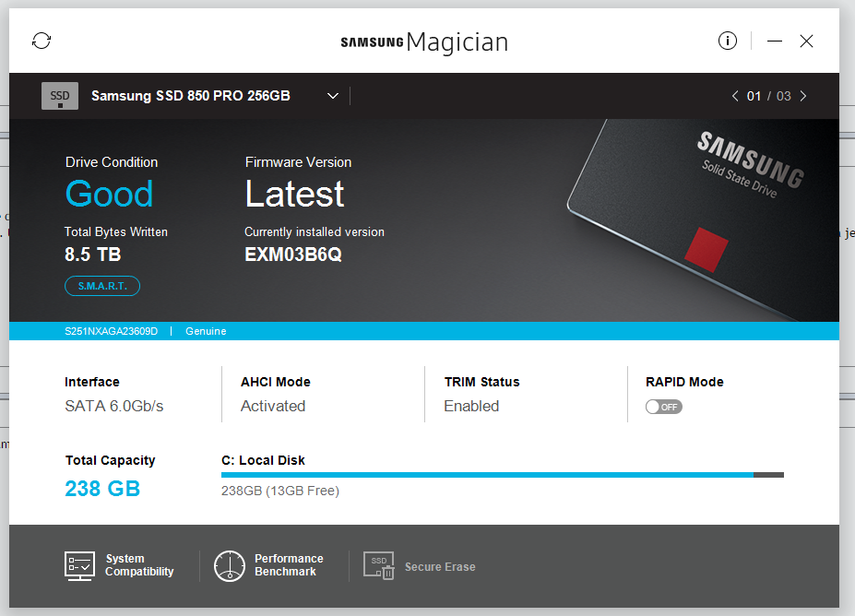Image resolution: width=855 pixels, height=616 pixels.
Task: Click the Good drive condition text
Action: [109, 194]
